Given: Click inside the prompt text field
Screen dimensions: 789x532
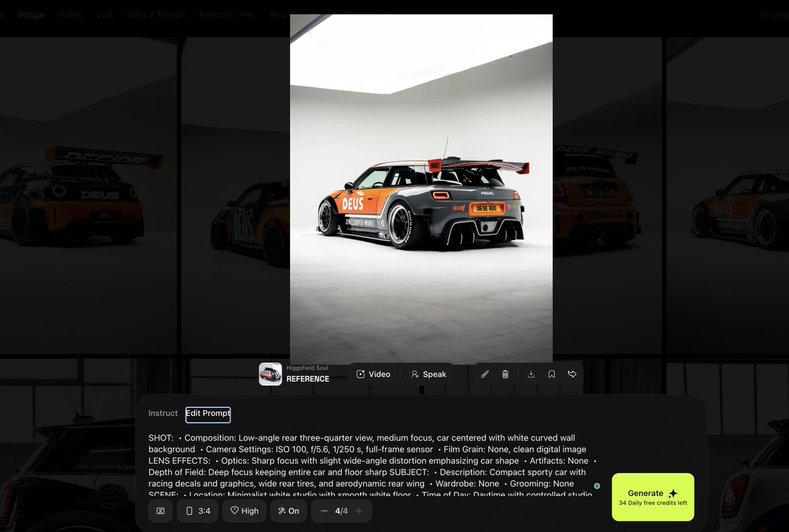Looking at the screenshot, I should click(372, 464).
